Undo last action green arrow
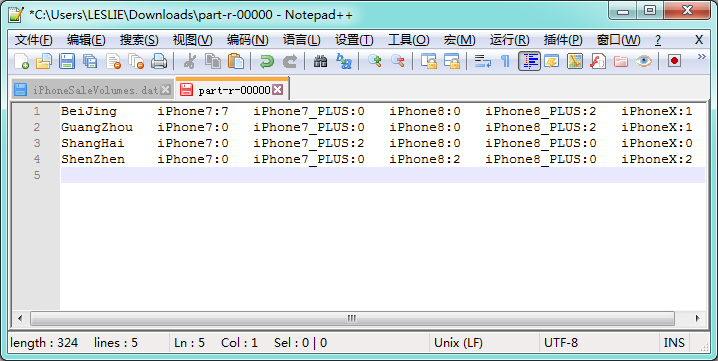Viewport: 718px width, 361px height. click(x=266, y=61)
